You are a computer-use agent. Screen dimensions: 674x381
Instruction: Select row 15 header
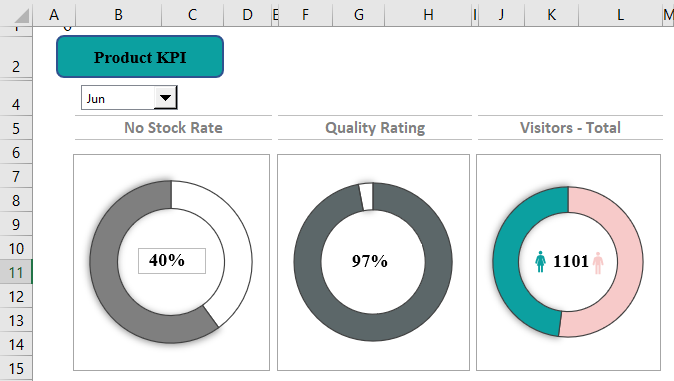coord(16,368)
